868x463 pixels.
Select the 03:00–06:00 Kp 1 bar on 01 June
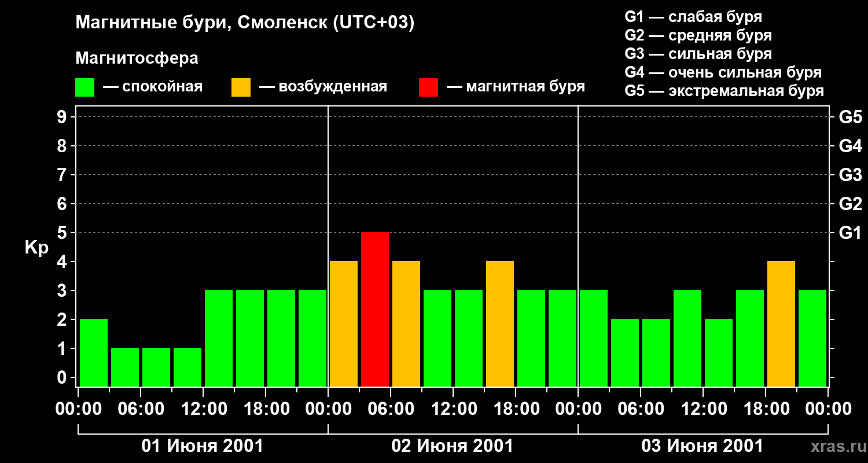pos(125,367)
